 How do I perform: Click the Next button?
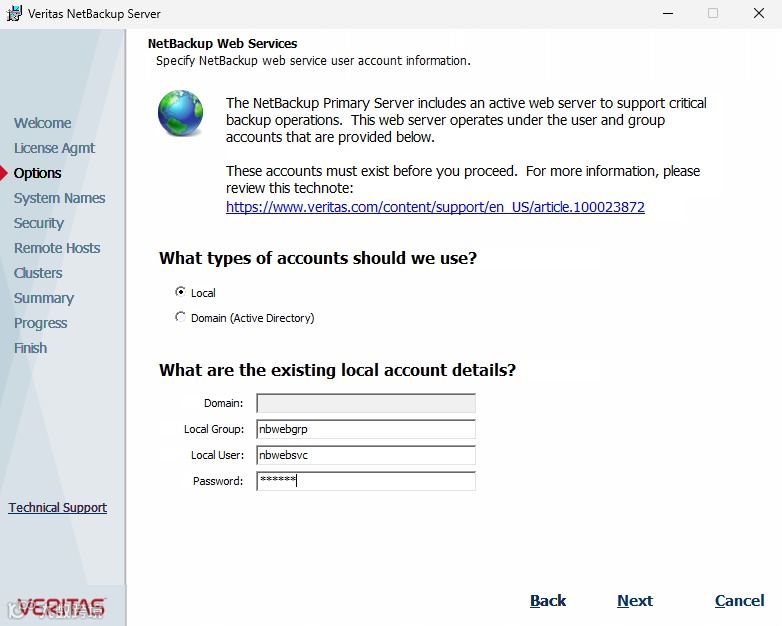point(634,601)
